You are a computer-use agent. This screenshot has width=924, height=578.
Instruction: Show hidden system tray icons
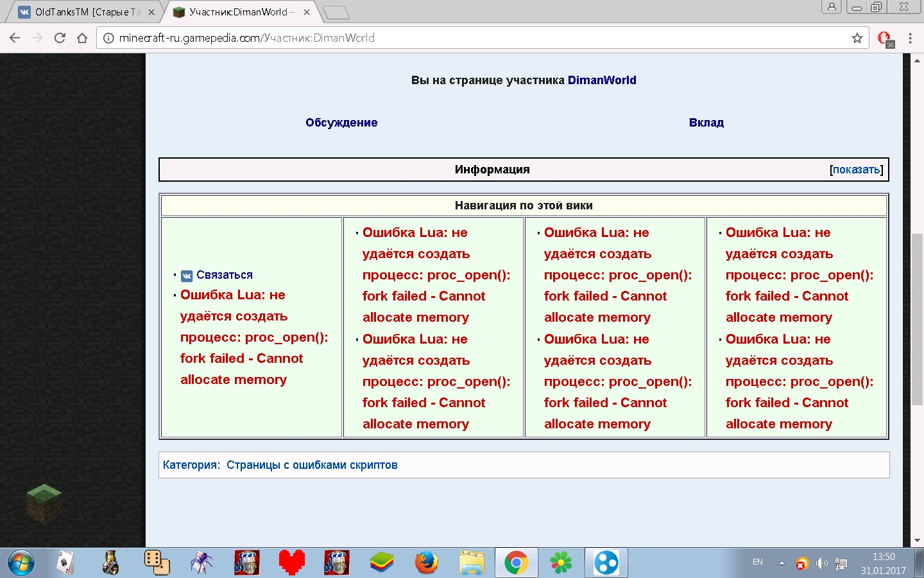(782, 563)
